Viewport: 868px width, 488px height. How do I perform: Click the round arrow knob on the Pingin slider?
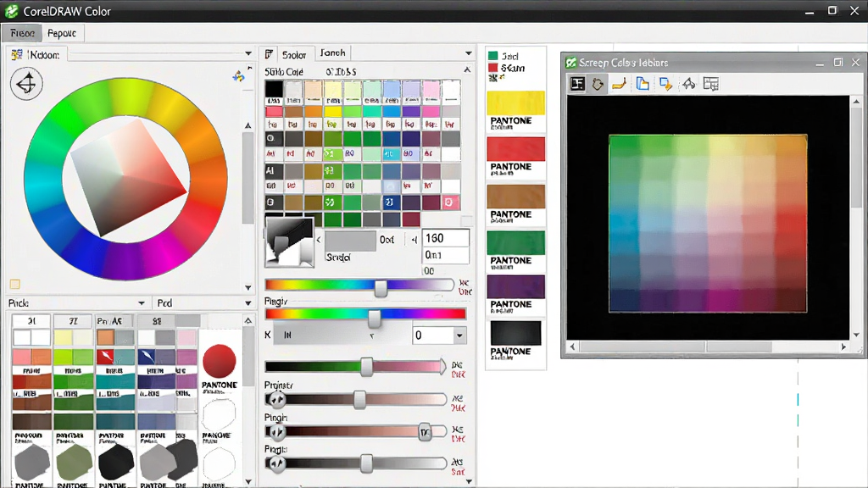276,431
